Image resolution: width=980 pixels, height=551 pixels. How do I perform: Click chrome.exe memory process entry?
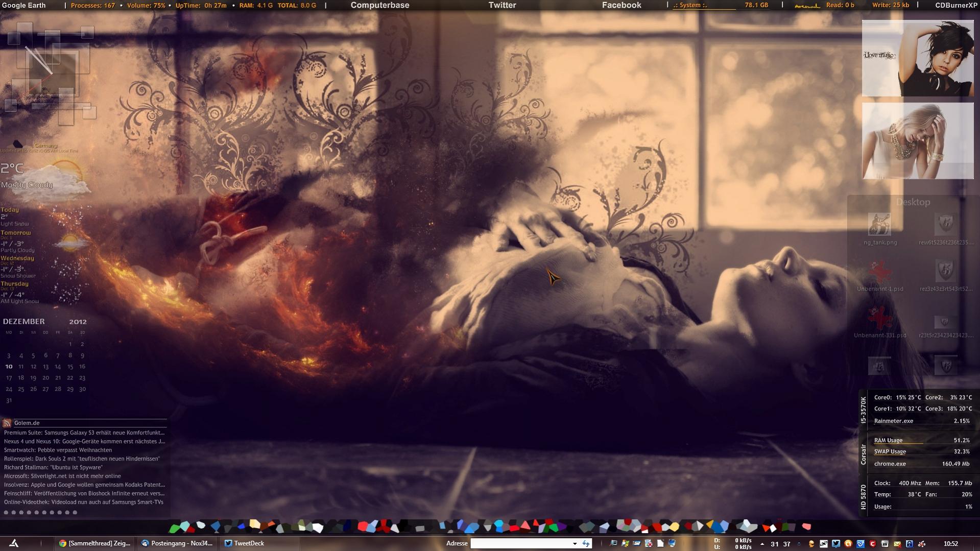[x=922, y=464]
